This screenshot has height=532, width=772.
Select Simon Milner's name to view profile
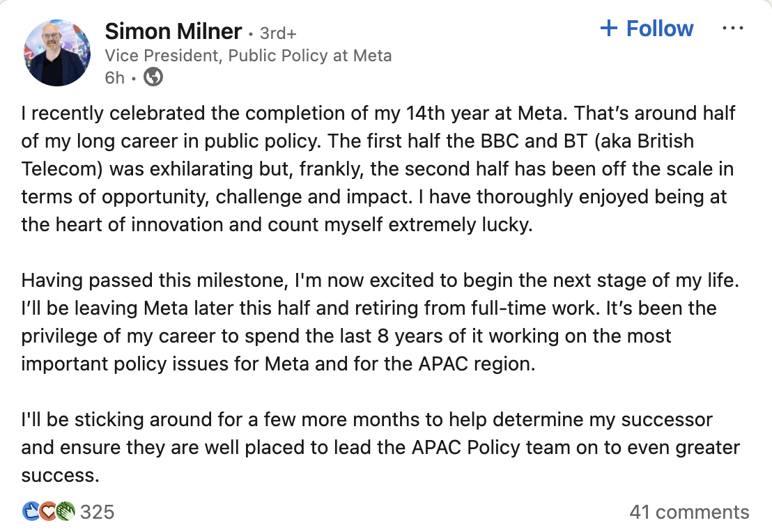(x=173, y=31)
